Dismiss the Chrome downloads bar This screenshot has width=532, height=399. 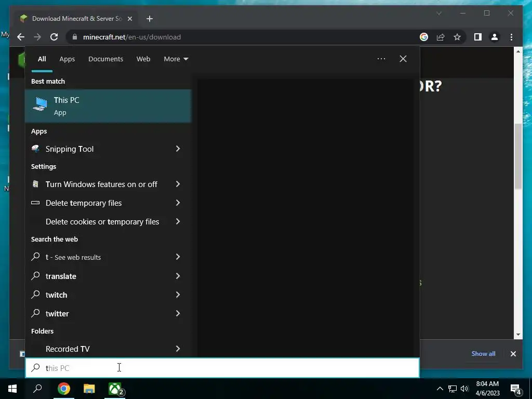[x=513, y=354]
